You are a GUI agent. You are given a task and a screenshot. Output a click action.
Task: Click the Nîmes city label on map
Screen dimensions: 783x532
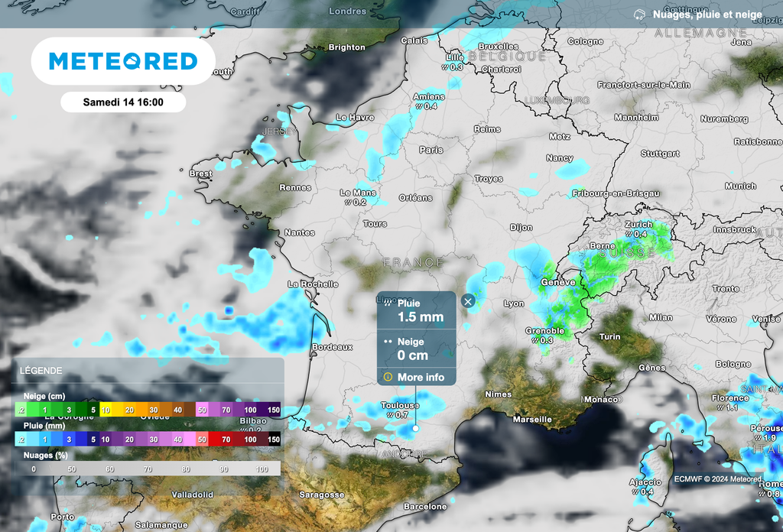[499, 394]
